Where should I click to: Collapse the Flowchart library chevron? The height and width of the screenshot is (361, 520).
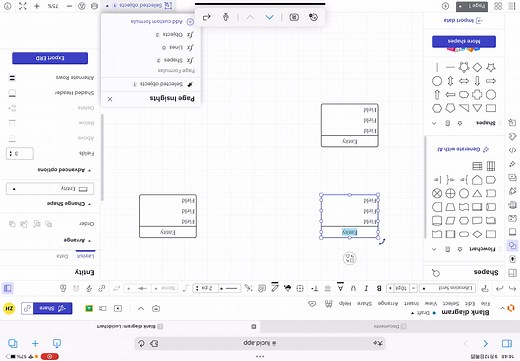point(434,249)
